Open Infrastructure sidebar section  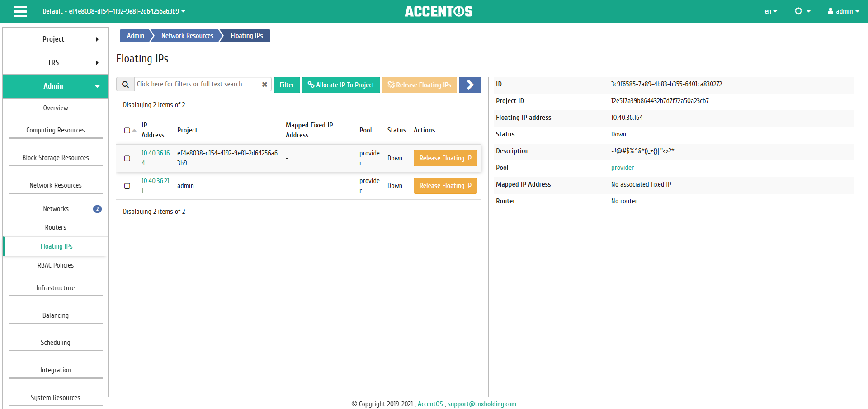pos(56,288)
